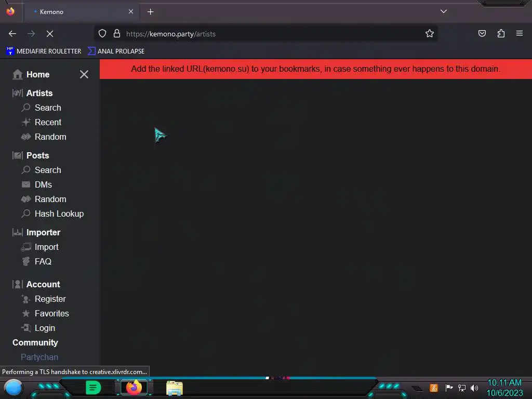
Task: Click the Firefox View icon
Action: tap(10, 11)
